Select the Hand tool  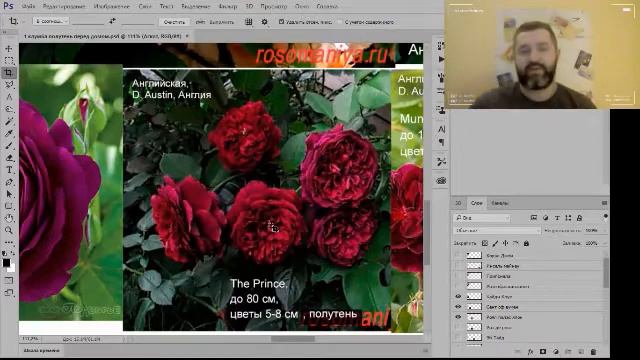[9, 218]
